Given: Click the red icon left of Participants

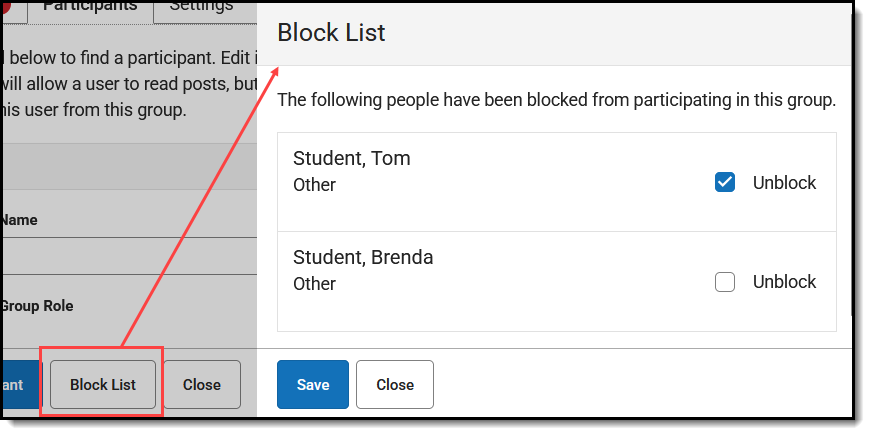Looking at the screenshot, I should coord(8,6).
